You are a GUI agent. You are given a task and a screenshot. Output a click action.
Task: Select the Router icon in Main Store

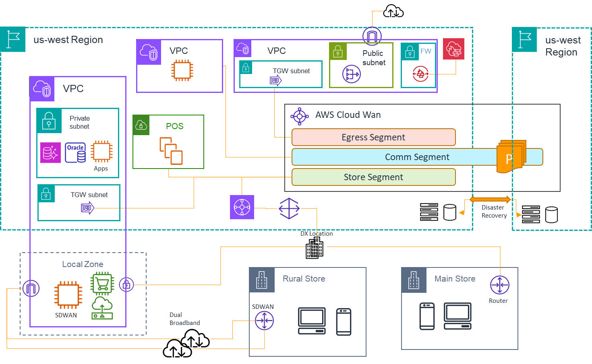click(500, 285)
